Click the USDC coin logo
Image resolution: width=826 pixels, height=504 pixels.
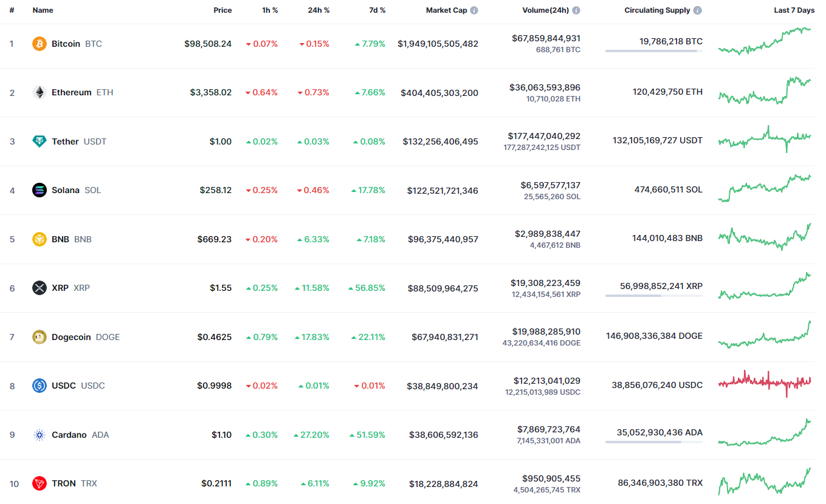click(x=39, y=386)
